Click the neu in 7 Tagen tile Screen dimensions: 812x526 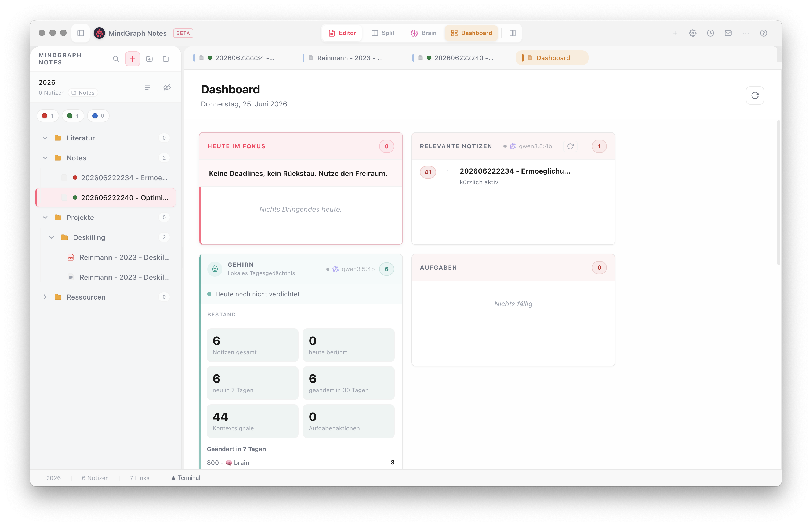[252, 383]
